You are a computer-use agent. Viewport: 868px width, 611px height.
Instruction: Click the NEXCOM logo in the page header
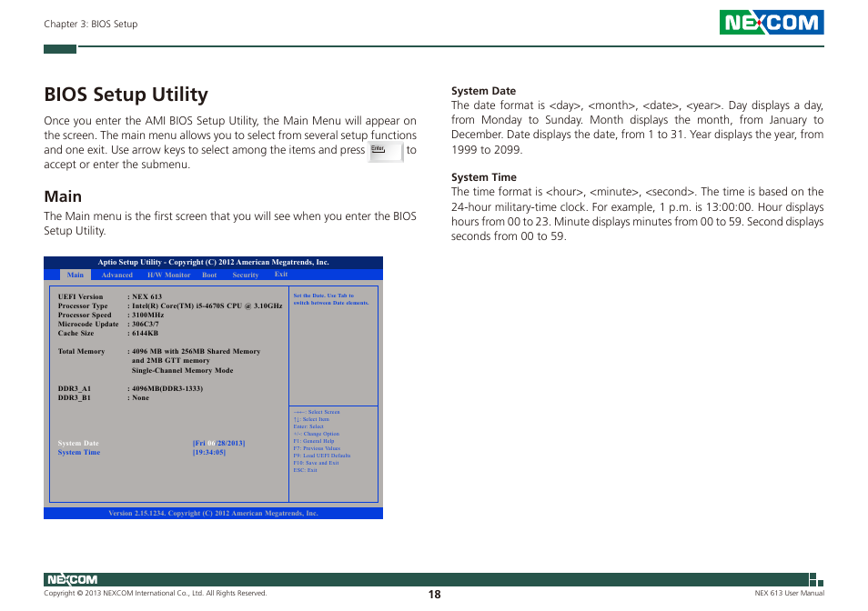tap(772, 22)
